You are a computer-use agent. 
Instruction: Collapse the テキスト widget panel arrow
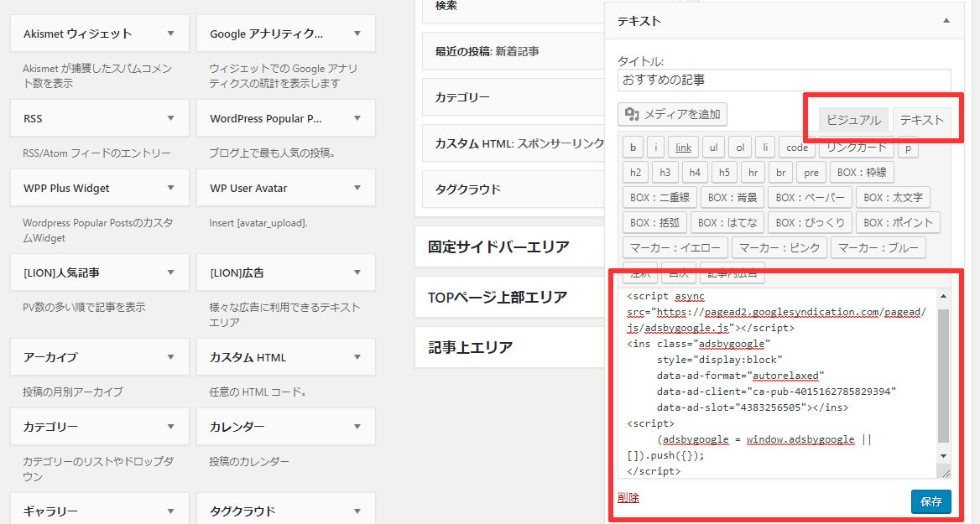pos(946,21)
